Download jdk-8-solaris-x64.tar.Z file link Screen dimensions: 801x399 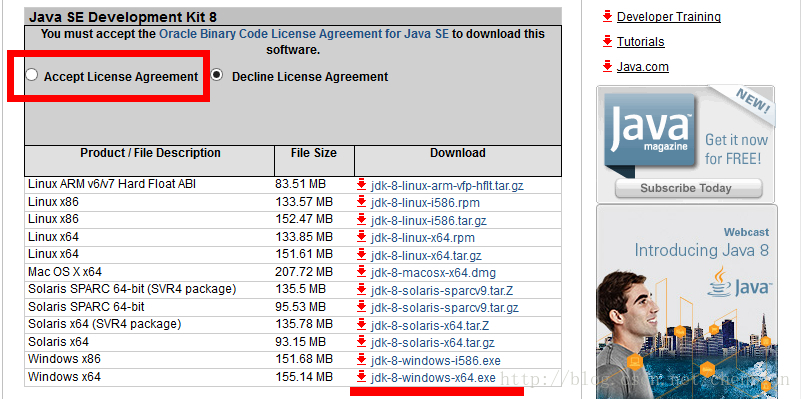click(x=430, y=325)
